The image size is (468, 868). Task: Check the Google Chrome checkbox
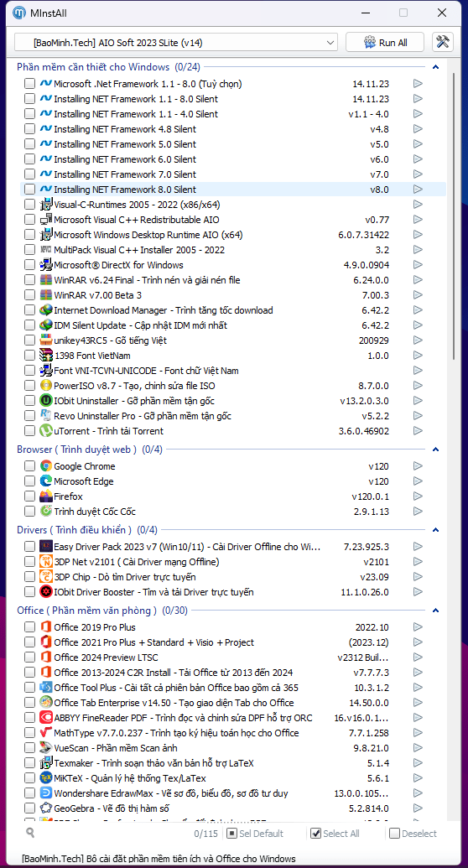[29, 466]
